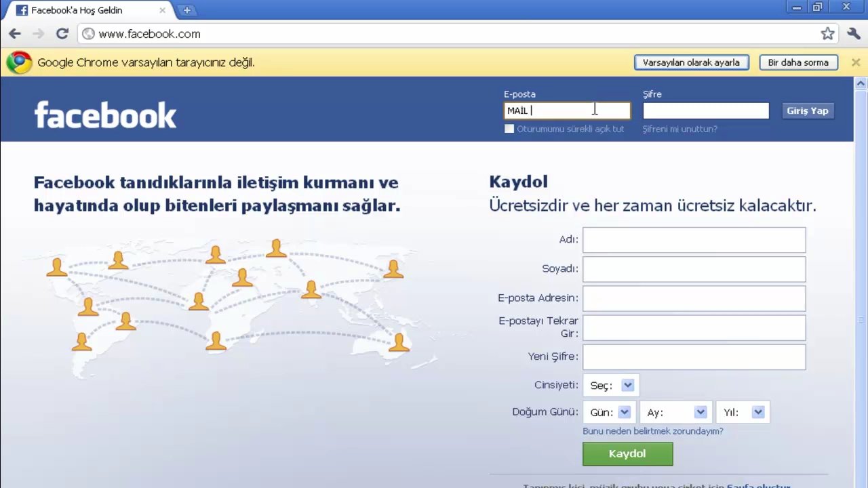Open the Gün birthday dropdown
This screenshot has height=488, width=868.
[x=609, y=412]
